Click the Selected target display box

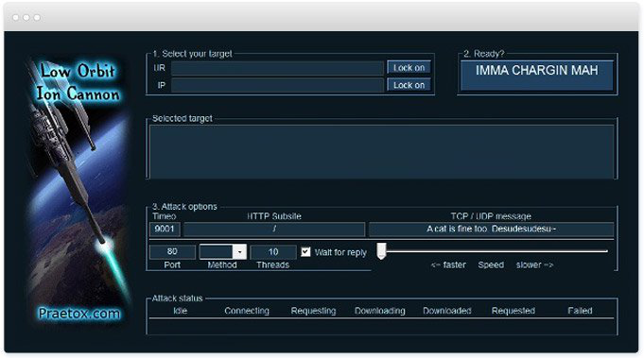(x=381, y=152)
